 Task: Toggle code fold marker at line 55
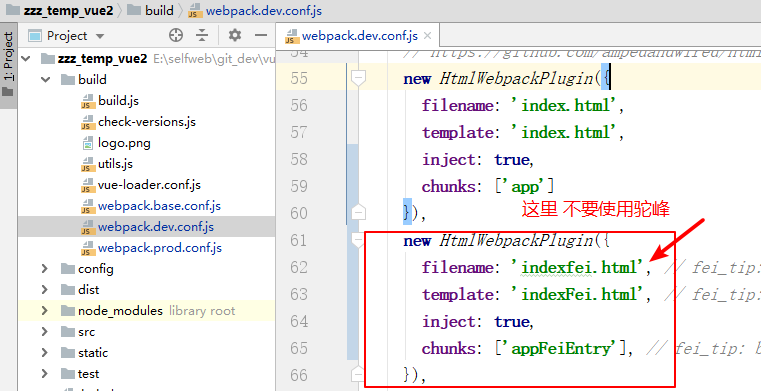pos(358,78)
